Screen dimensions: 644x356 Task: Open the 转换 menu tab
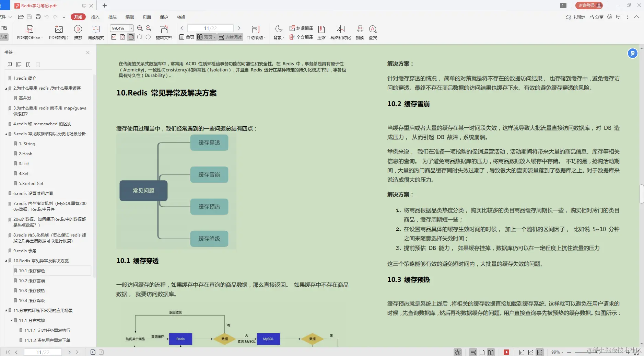pos(181,17)
